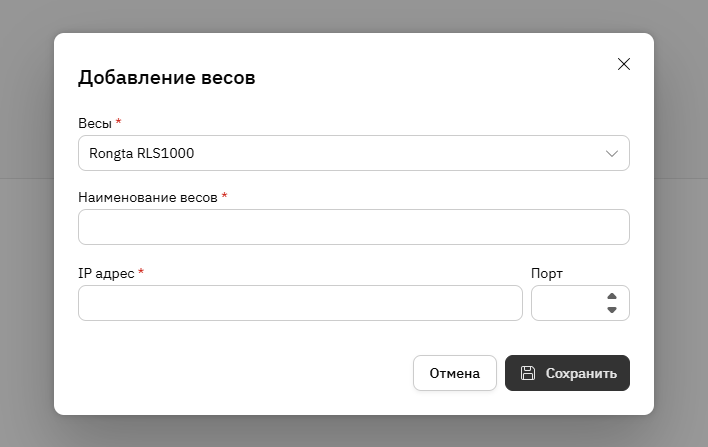The width and height of the screenshot is (708, 447).
Task: Click the red asterisk beside IP адрес
Action: [x=141, y=271]
